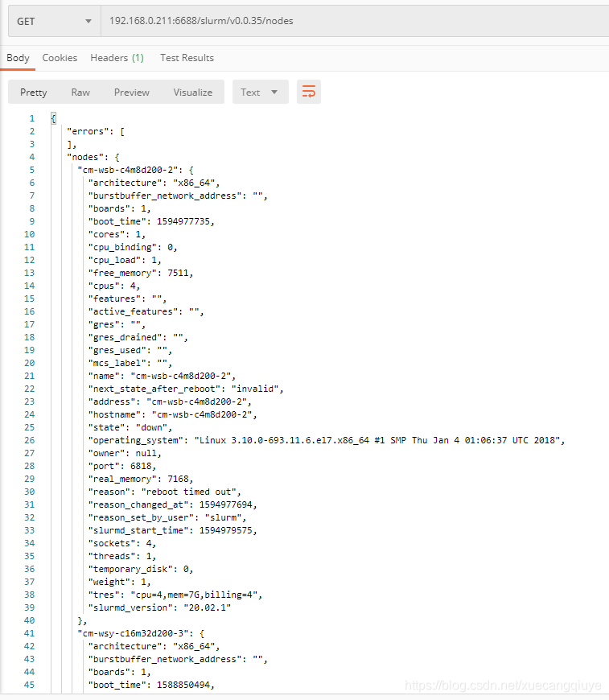Switch to the Body tab
This screenshot has width=609, height=700.
click(18, 58)
